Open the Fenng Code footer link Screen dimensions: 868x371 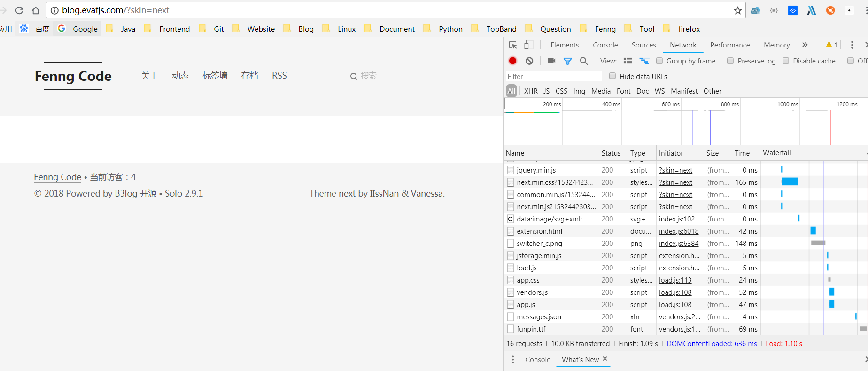point(58,177)
